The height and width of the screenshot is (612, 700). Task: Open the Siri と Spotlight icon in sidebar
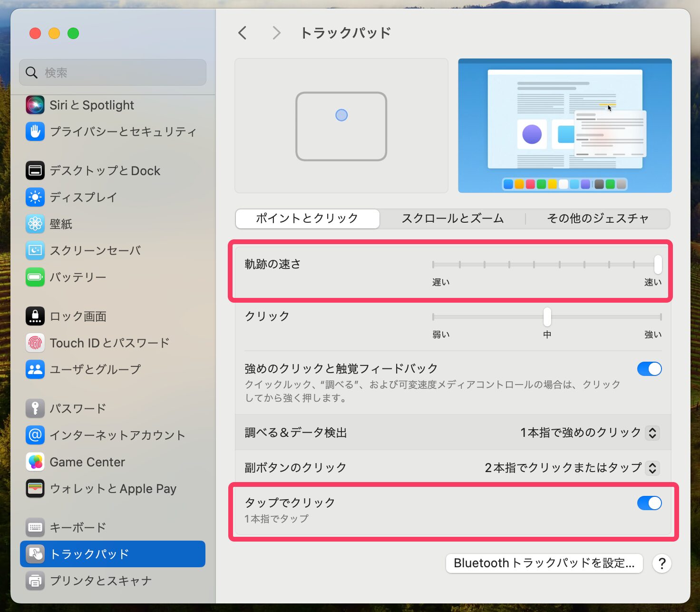[x=35, y=105]
